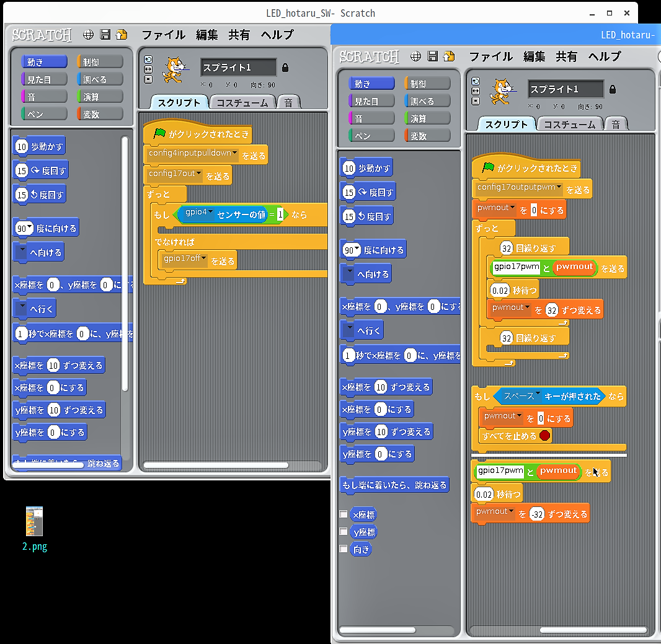The image size is (661, 644).
Task: Click the counter-clockwise 15度回す block in right palette
Action: coord(366,216)
